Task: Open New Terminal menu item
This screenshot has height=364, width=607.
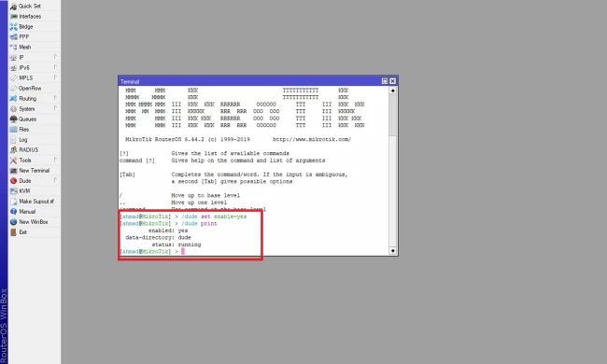Action: click(34, 171)
